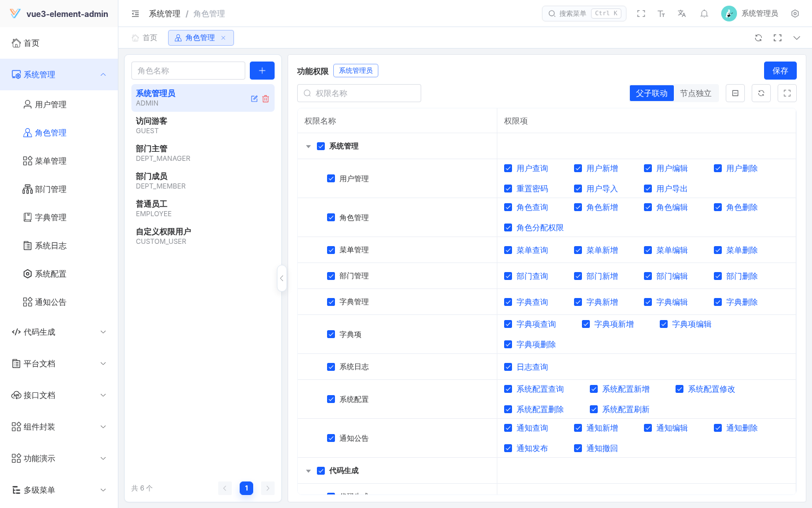Edit the 系统管理员 role
This screenshot has height=508, width=812.
pyautogui.click(x=254, y=99)
